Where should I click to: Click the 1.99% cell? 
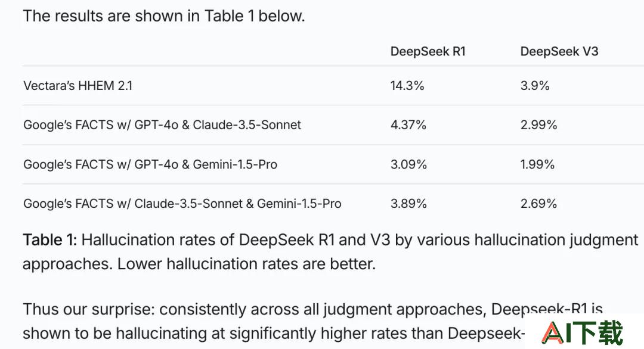click(x=537, y=164)
